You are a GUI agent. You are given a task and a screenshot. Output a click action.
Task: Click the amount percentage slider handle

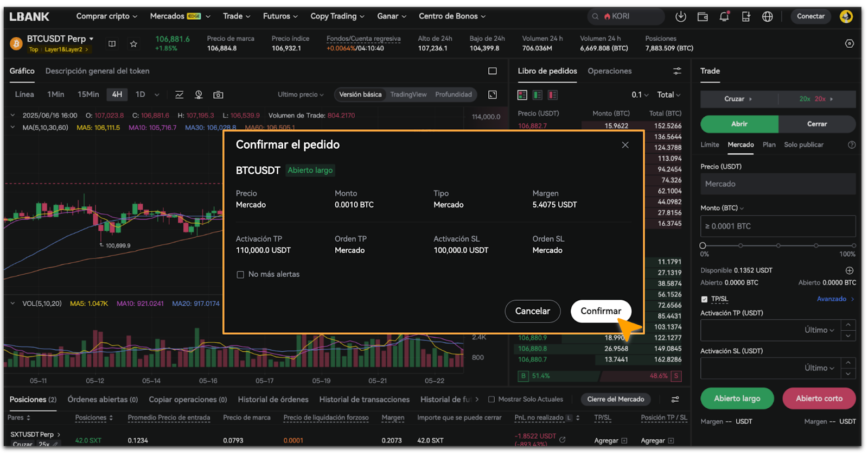pyautogui.click(x=703, y=246)
